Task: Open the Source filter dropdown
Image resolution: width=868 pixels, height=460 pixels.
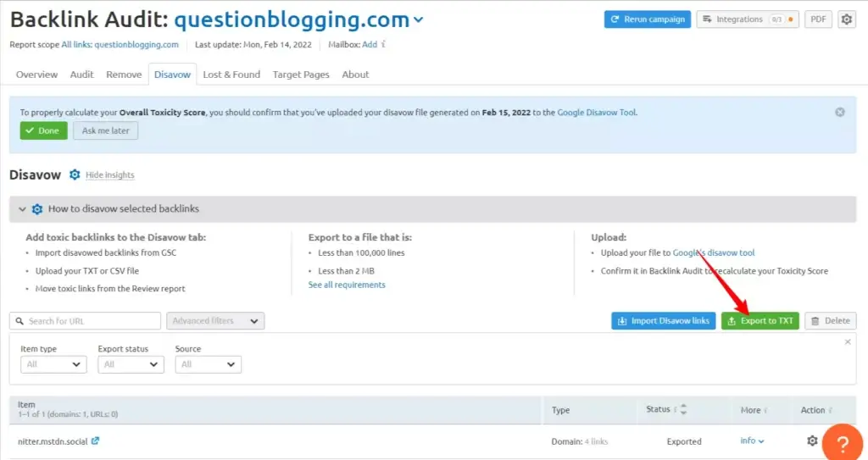Action: pyautogui.click(x=208, y=364)
